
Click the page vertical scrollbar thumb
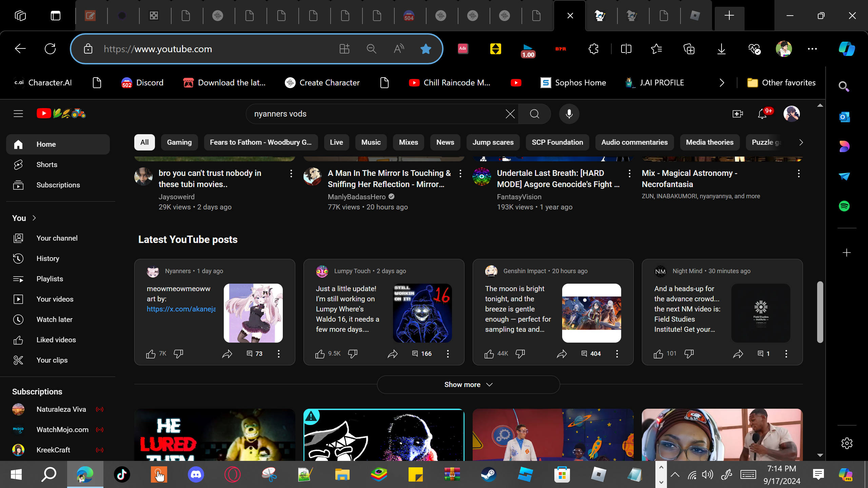[x=820, y=312]
